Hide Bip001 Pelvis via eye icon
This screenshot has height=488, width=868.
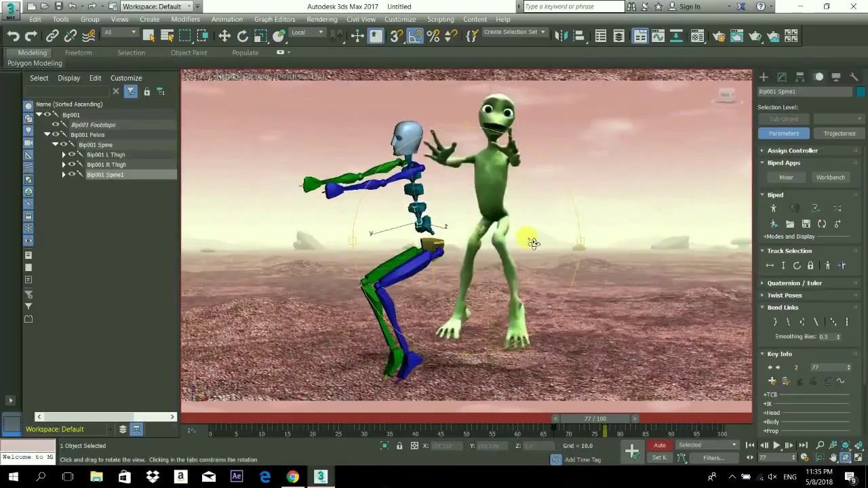(56, 135)
